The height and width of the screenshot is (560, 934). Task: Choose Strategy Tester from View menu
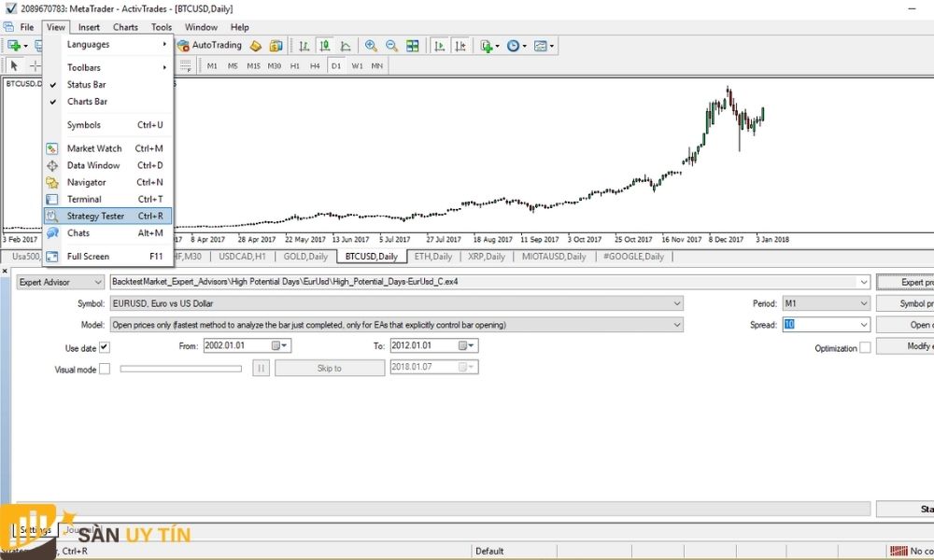pyautogui.click(x=107, y=216)
